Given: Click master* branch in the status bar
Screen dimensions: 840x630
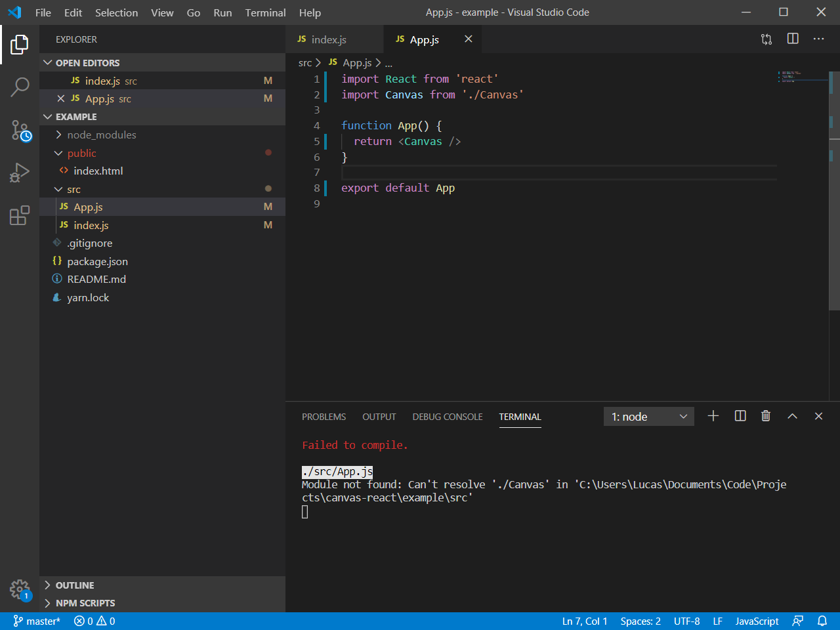Looking at the screenshot, I should 36,621.
